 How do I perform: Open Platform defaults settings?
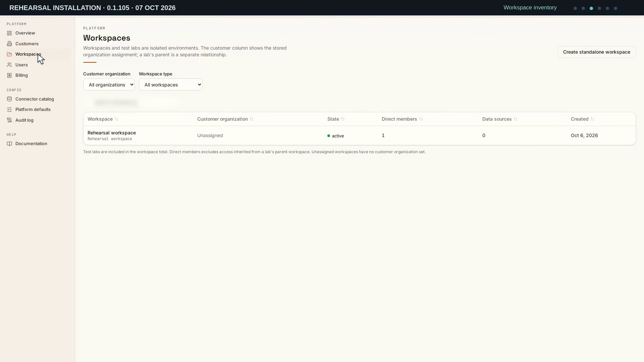coord(33,110)
